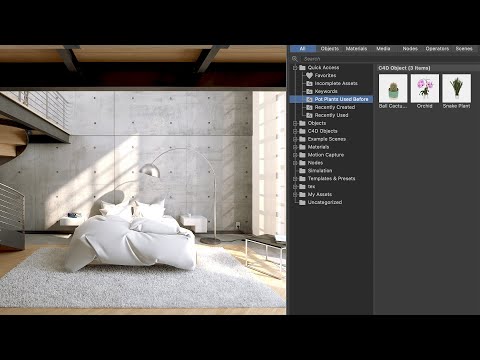Expand the Nodes tree node

click(x=295, y=163)
